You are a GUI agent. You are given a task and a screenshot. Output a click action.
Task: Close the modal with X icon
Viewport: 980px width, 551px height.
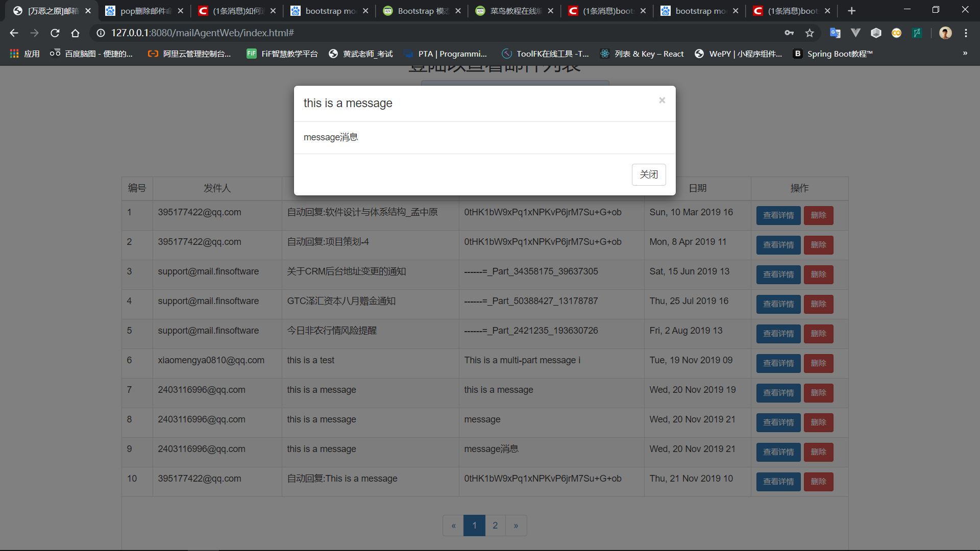pyautogui.click(x=662, y=101)
